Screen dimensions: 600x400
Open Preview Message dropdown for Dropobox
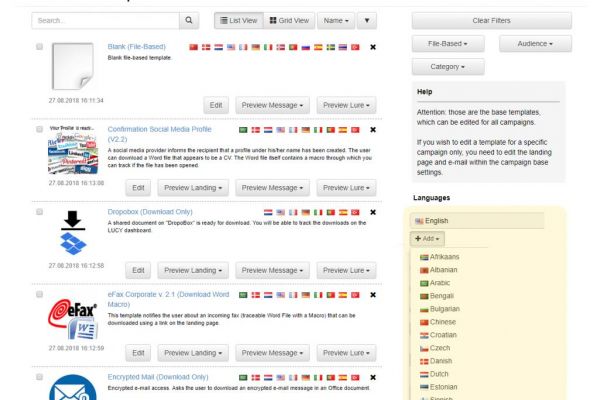(x=272, y=271)
